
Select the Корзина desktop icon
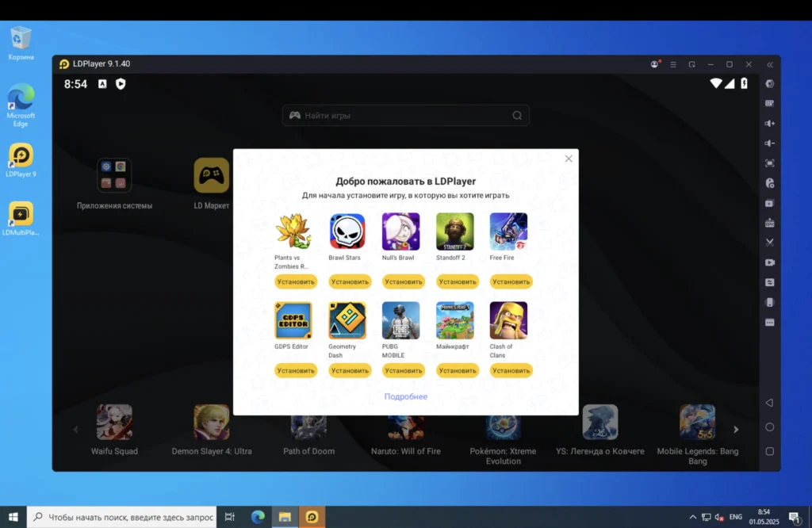click(x=21, y=44)
